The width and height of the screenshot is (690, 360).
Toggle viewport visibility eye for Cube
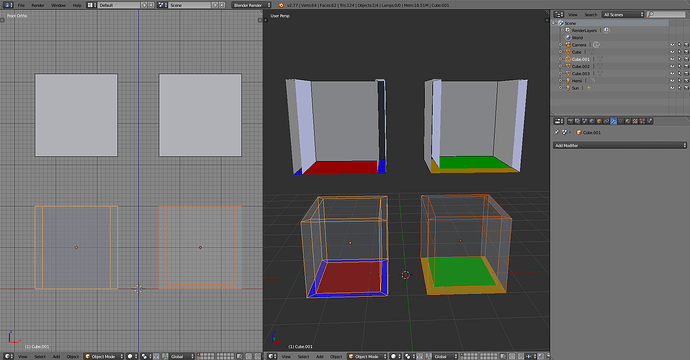click(672, 52)
